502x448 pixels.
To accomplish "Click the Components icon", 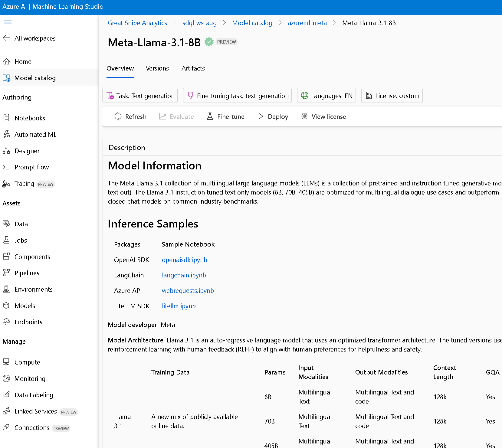I will point(6,256).
